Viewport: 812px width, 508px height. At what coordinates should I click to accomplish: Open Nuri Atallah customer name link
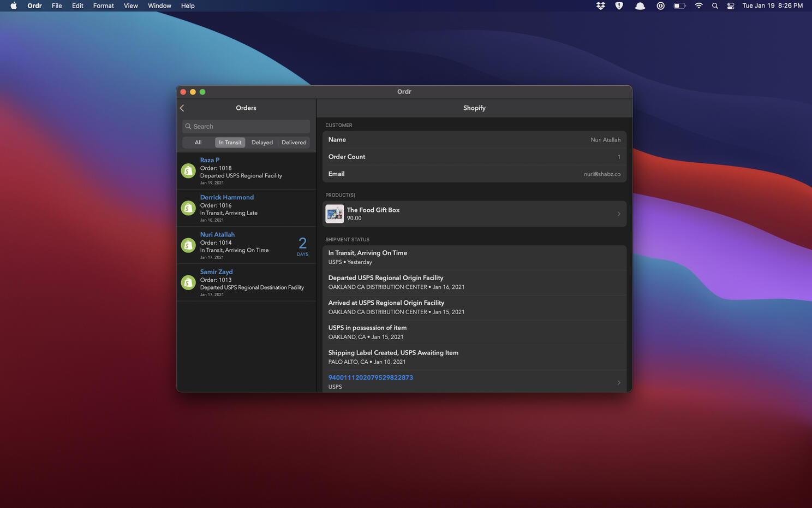click(x=217, y=234)
